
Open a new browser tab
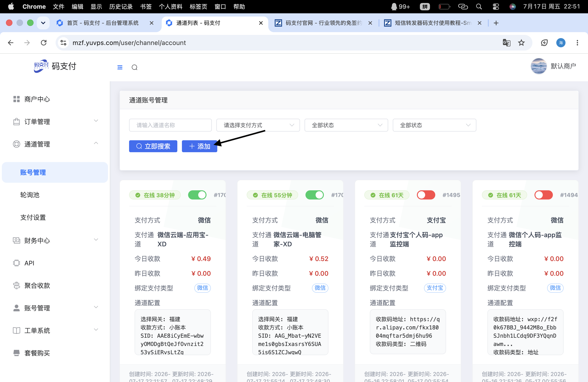pyautogui.click(x=496, y=23)
